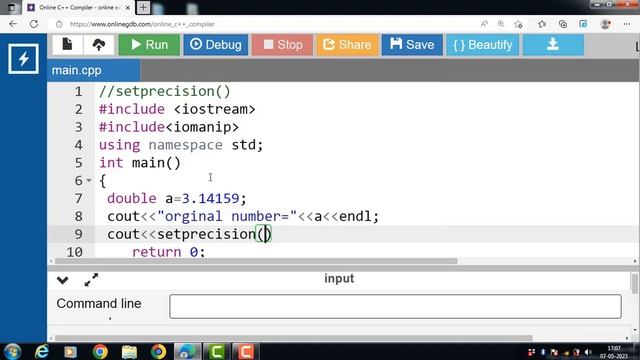
Task: Click the zoom magnifier icon in the address bar
Action: pos(501,24)
